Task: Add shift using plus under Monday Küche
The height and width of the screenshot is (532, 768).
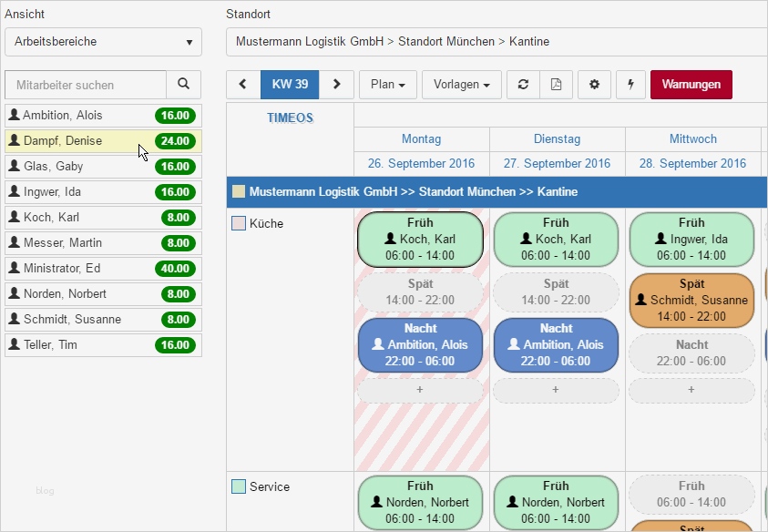Action: coord(420,390)
